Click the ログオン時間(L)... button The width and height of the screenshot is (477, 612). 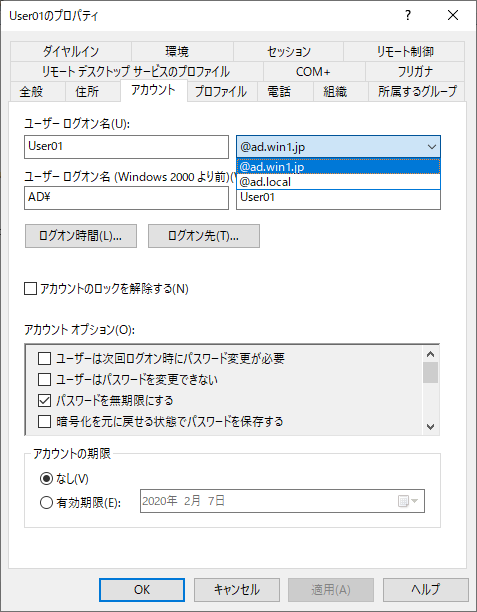[x=81, y=236]
